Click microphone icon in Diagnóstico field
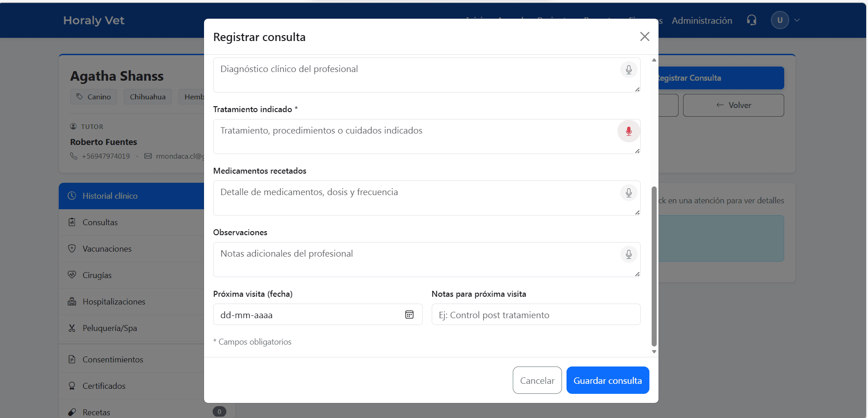The width and height of the screenshot is (868, 418). [x=628, y=70]
